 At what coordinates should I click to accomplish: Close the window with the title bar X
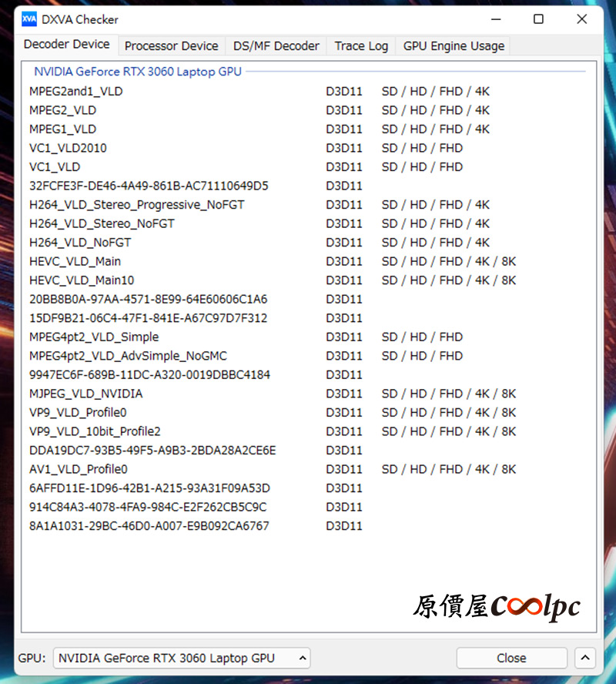coord(581,19)
